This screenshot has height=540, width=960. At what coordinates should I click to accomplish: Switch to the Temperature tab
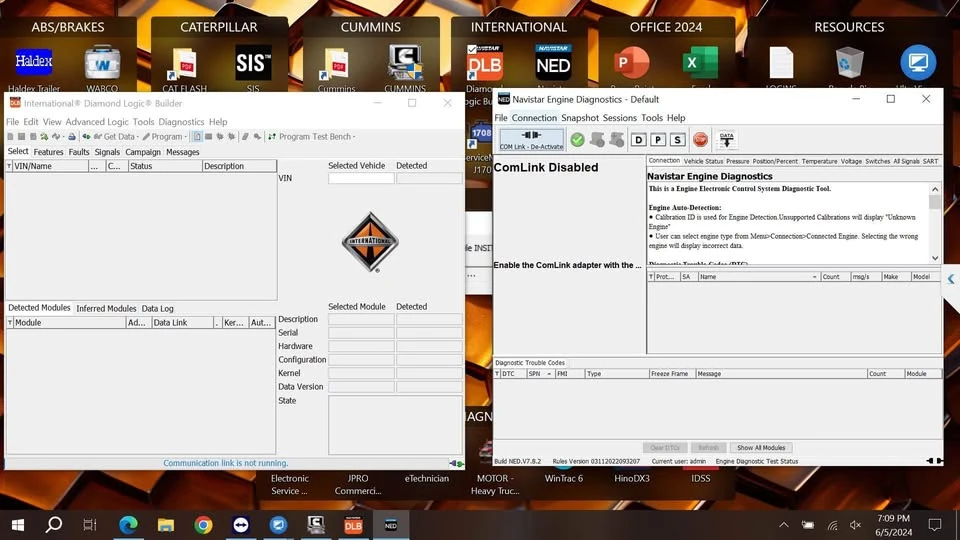[819, 161]
